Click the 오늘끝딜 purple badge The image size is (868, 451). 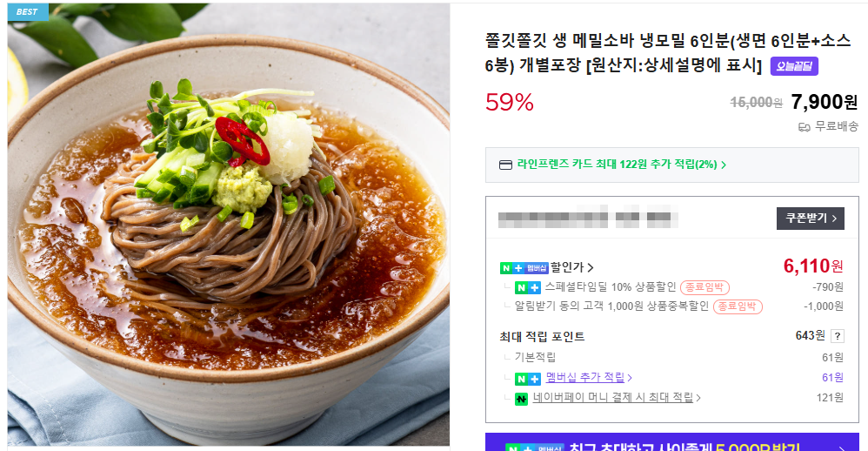[794, 66]
